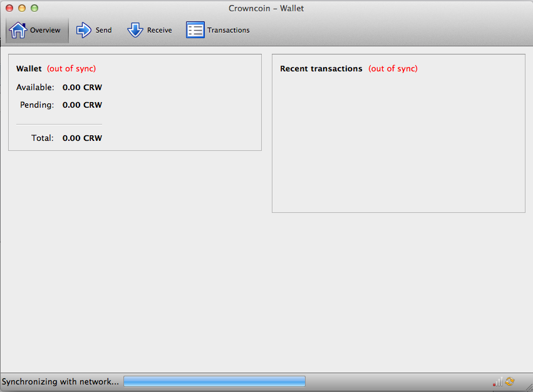Click the network connection signal bars icon
Image resolution: width=533 pixels, height=392 pixels.
tap(498, 382)
